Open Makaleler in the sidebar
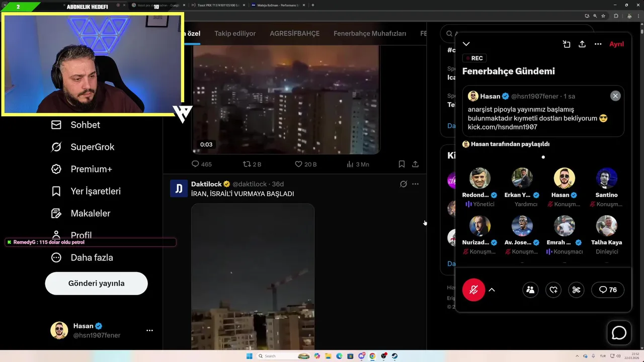 [80, 213]
